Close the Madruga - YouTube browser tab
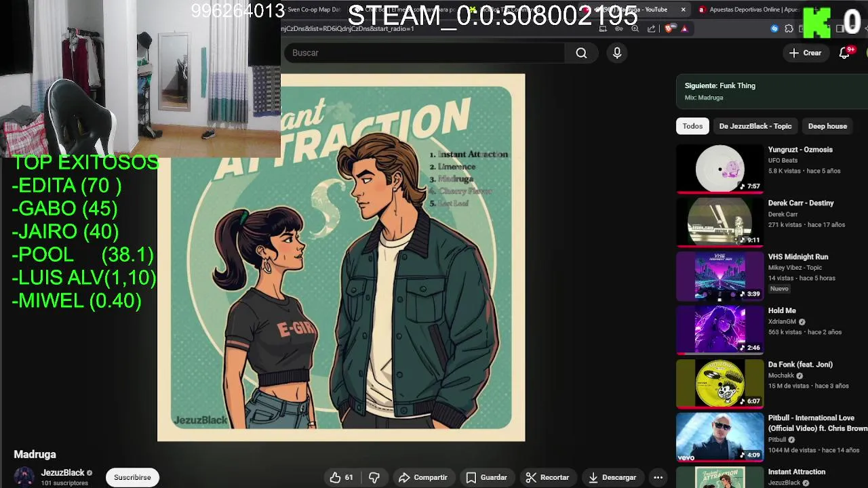 click(683, 9)
